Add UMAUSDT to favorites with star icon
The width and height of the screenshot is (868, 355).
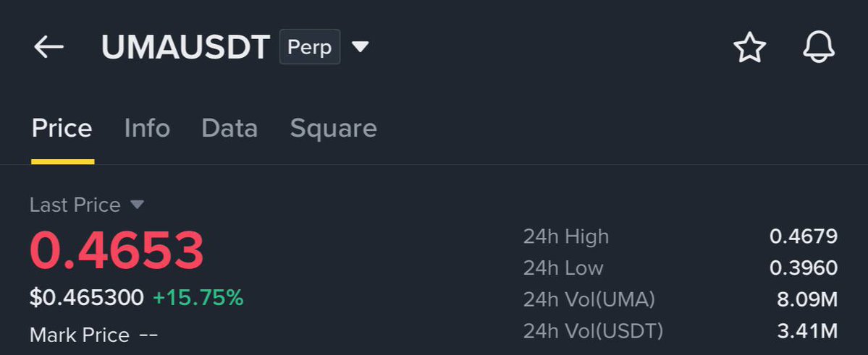point(749,47)
